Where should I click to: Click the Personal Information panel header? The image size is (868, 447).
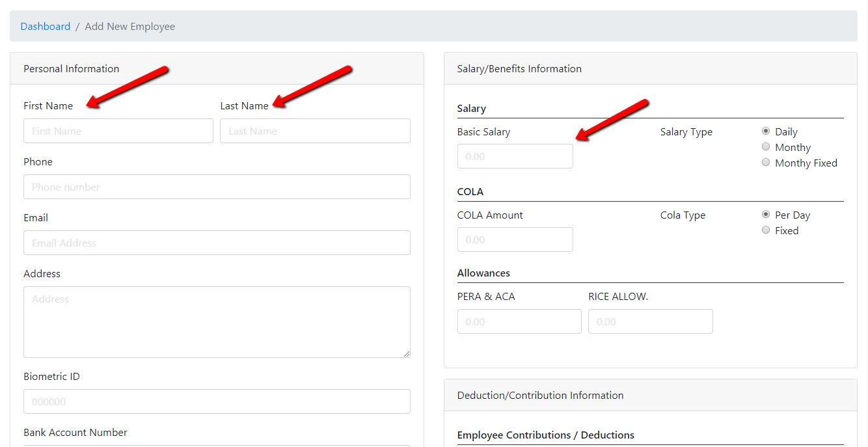[x=217, y=68]
